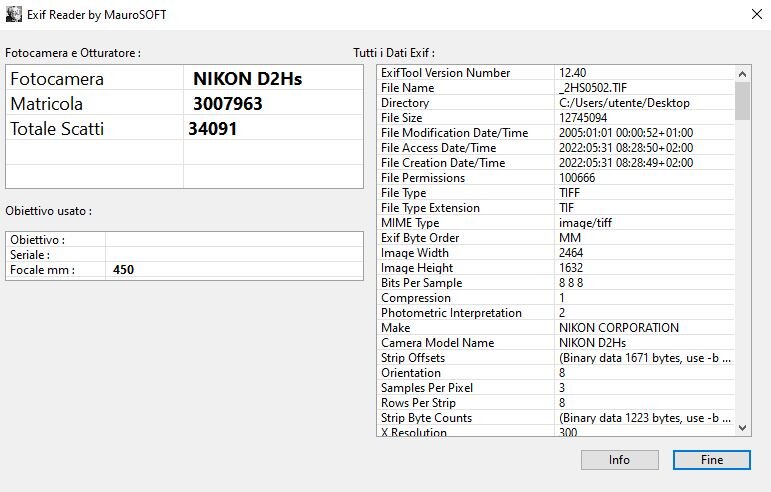Select Make value NIKON CORPORATION
The height and width of the screenshot is (492, 771).
(619, 328)
